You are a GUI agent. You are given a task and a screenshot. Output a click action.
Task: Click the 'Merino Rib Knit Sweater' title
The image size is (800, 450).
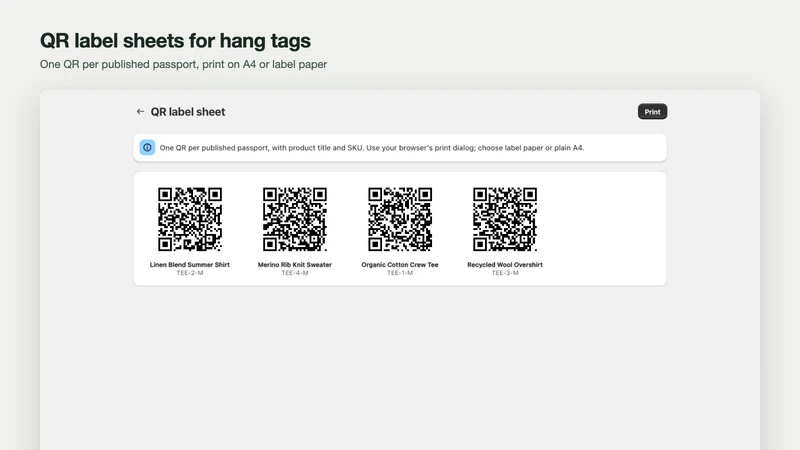coord(295,264)
